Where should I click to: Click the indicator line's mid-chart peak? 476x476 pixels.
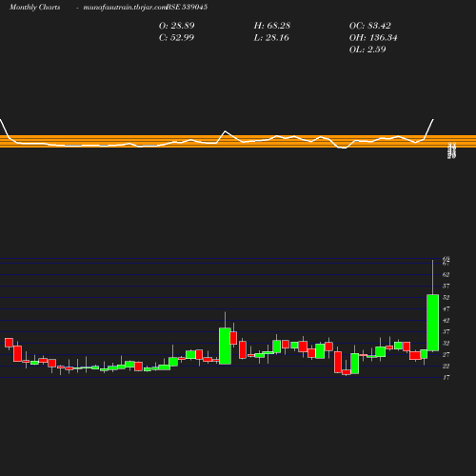226,131
